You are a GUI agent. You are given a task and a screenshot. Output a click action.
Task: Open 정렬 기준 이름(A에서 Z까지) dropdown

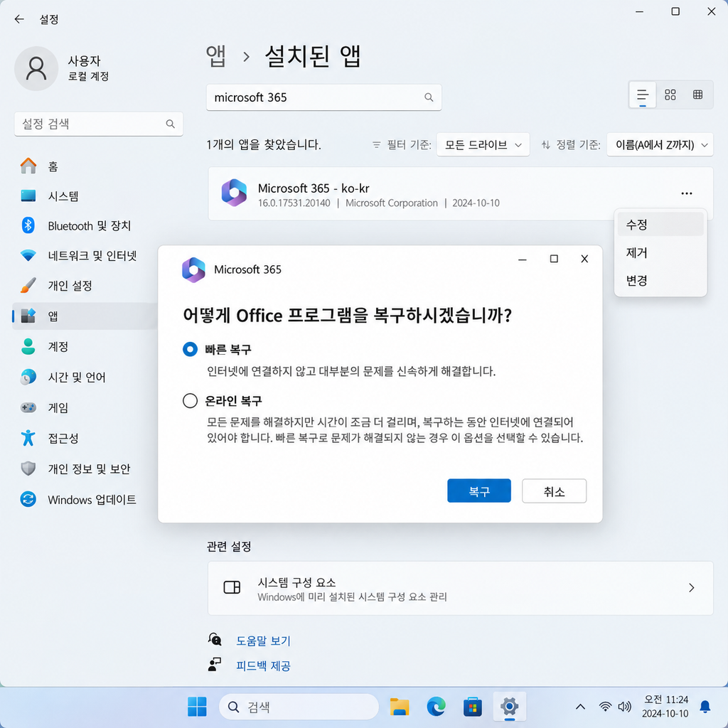pyautogui.click(x=660, y=145)
